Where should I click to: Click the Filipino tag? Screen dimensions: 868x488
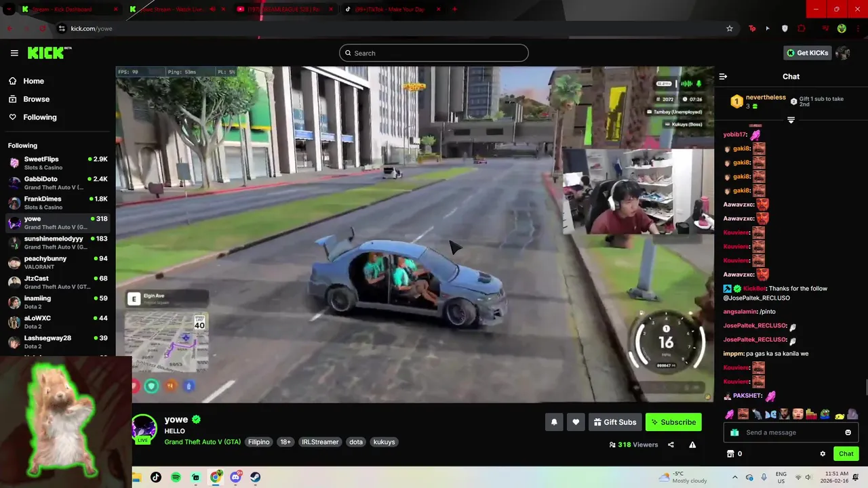click(x=258, y=442)
